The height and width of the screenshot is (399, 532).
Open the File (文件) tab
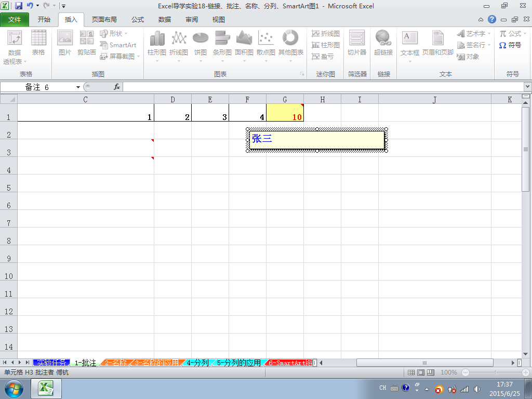[x=15, y=20]
